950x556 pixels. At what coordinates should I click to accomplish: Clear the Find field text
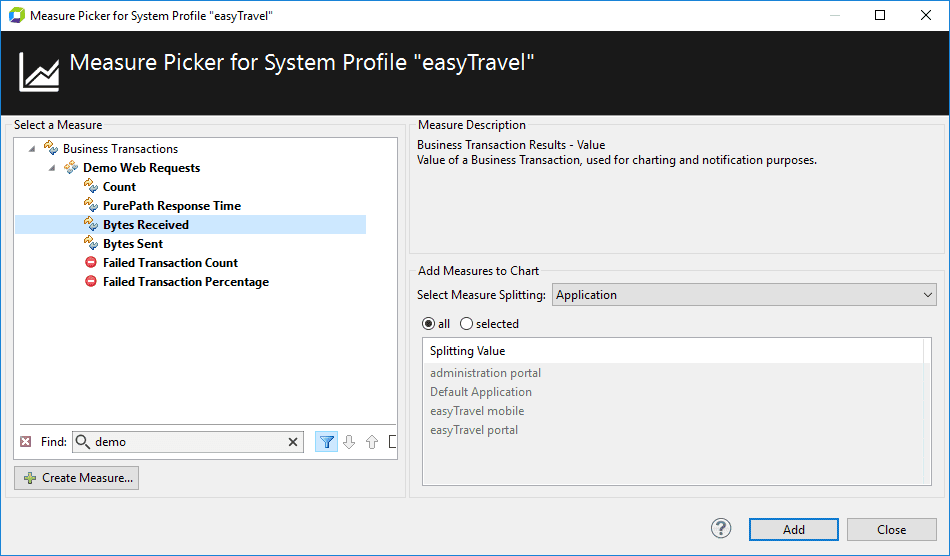point(293,442)
